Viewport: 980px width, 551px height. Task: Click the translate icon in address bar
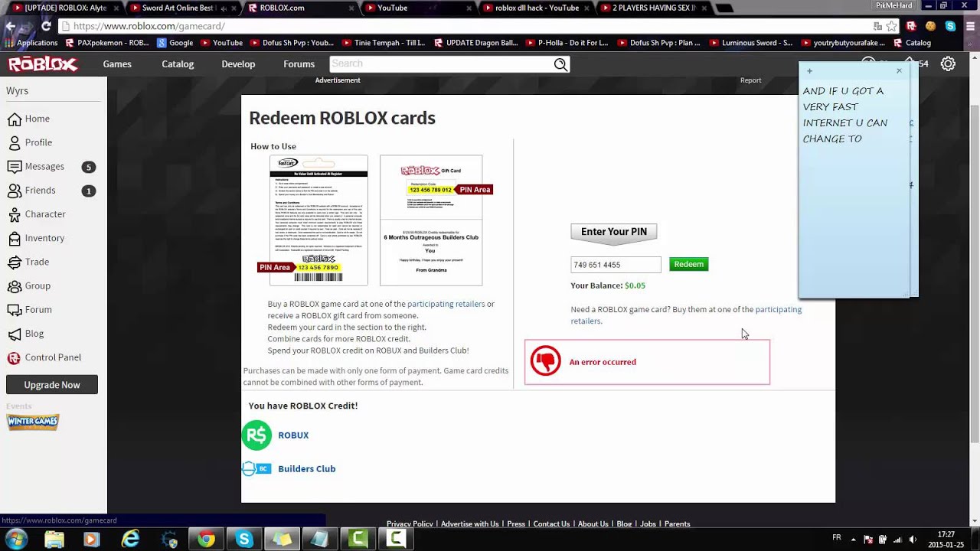877,26
